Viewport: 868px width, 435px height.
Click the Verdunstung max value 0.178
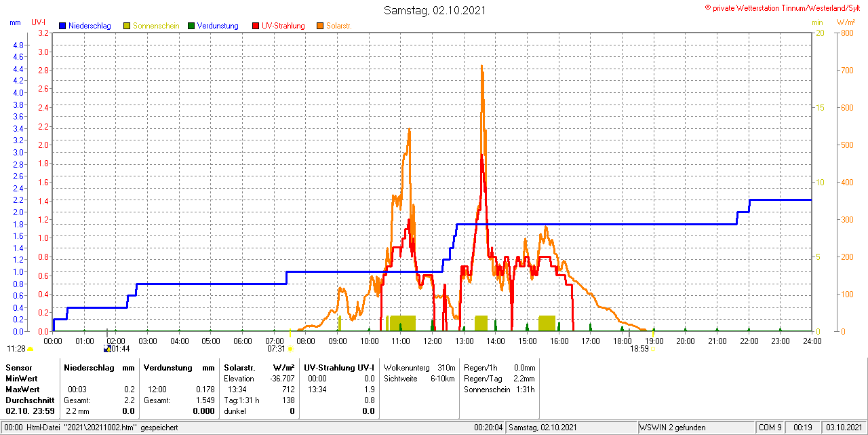(204, 390)
